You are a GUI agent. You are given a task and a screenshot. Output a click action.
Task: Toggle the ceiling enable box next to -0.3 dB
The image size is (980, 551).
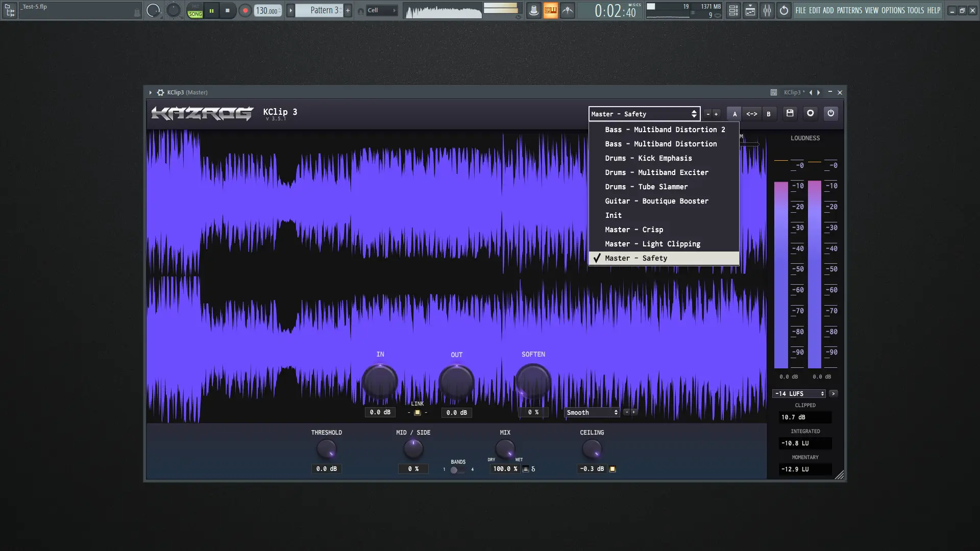pyautogui.click(x=612, y=469)
